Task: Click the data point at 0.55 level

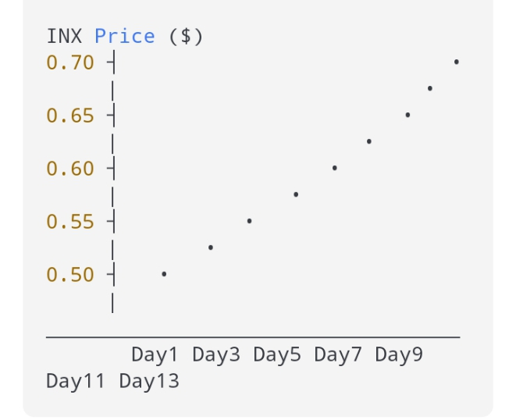Action: tap(249, 221)
